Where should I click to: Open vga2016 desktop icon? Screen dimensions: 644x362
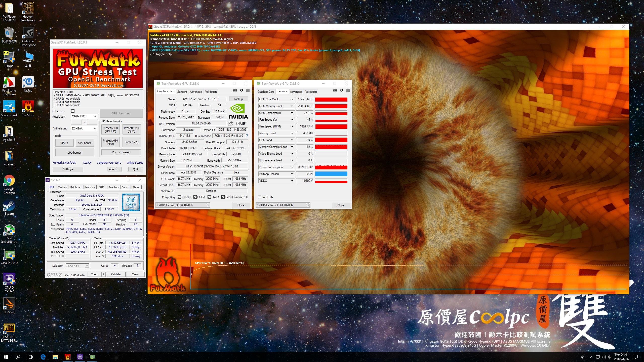click(9, 133)
